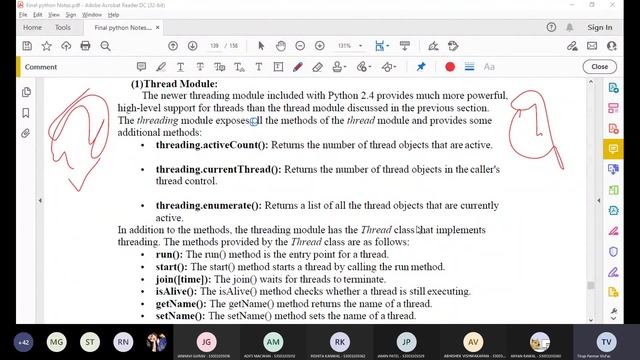Choose the Selection arrow tool
The height and width of the screenshot is (360, 640).
point(261,46)
